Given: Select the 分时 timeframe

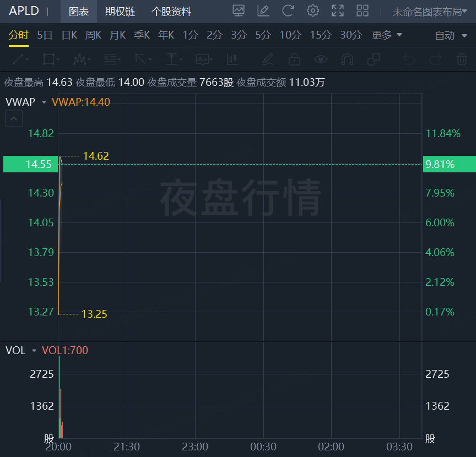Looking at the screenshot, I should (x=19, y=35).
